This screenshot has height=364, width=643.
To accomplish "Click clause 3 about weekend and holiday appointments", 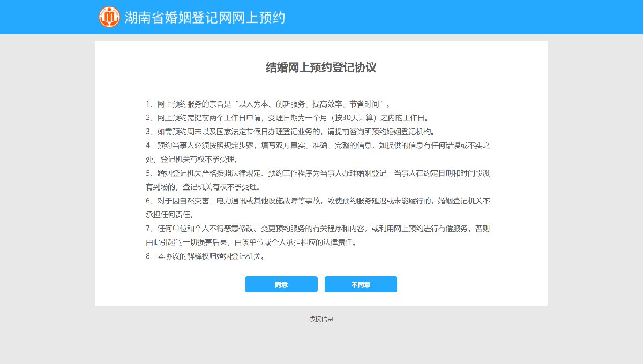I will 290,132.
